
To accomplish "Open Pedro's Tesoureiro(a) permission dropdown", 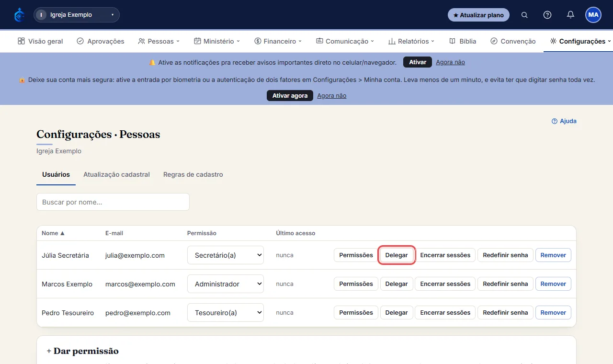I will (226, 313).
